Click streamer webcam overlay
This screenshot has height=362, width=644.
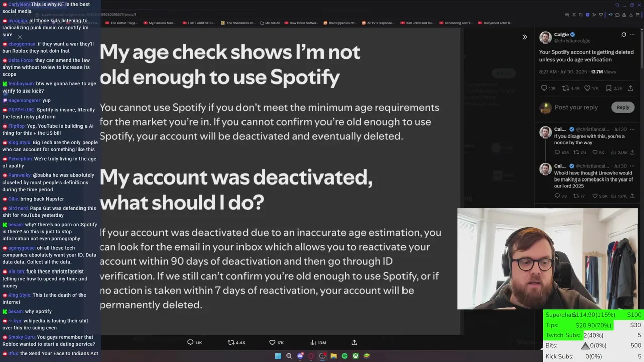[547, 259]
